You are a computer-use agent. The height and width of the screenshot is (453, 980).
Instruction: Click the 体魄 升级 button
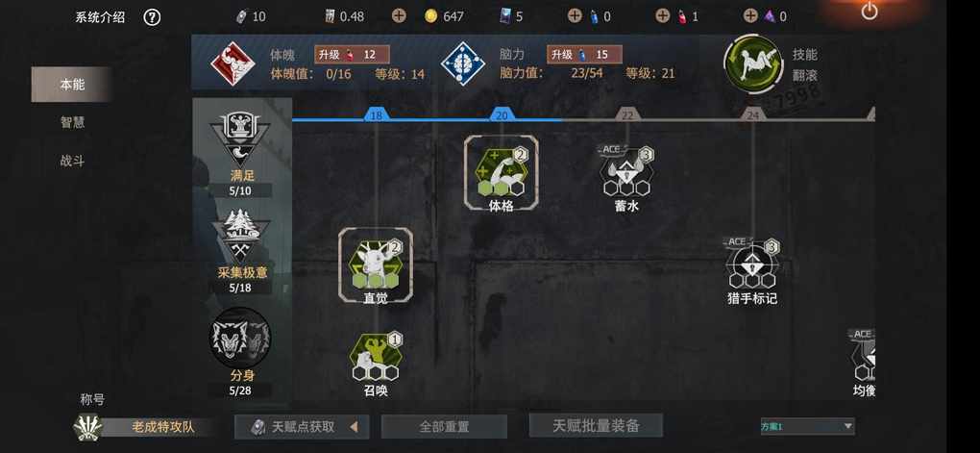tap(352, 55)
